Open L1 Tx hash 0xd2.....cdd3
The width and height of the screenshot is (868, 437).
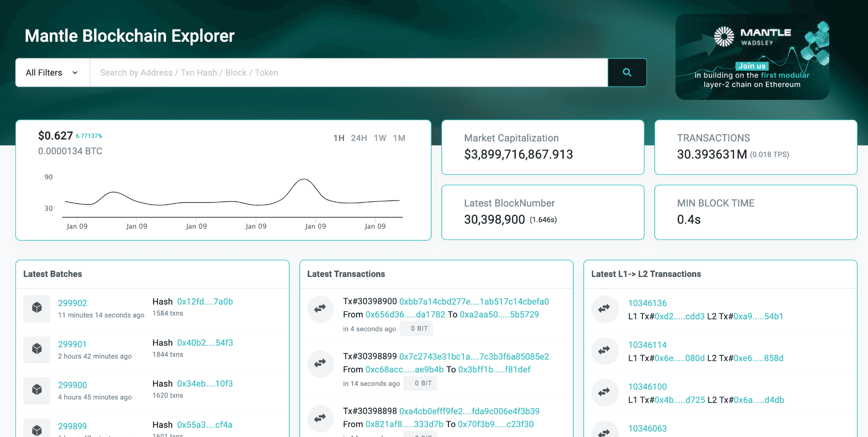[x=679, y=316]
